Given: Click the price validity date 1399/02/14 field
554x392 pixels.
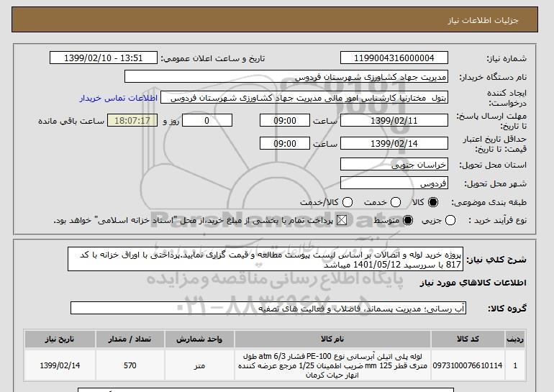Looking at the screenshot, I should coord(394,143).
